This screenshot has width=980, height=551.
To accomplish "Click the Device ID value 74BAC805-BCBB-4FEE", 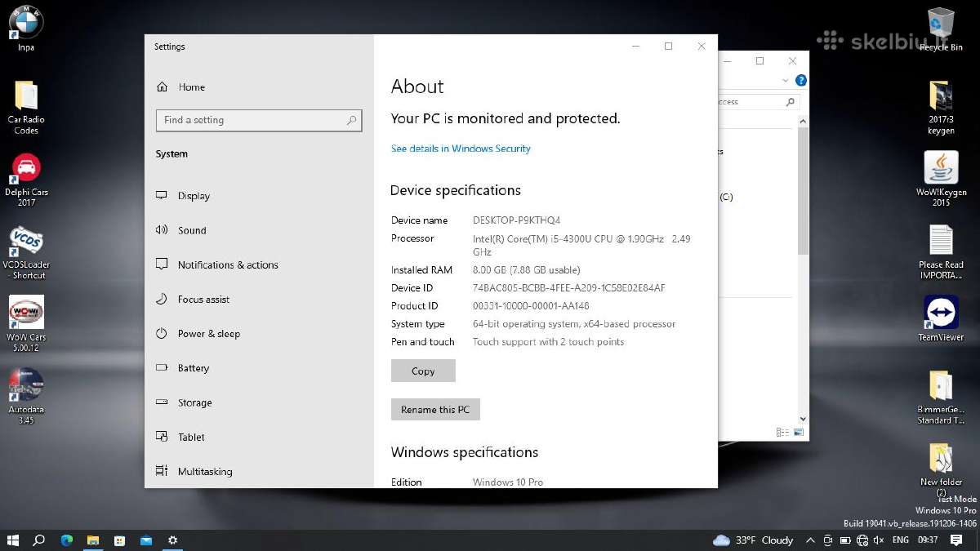I will click(569, 288).
